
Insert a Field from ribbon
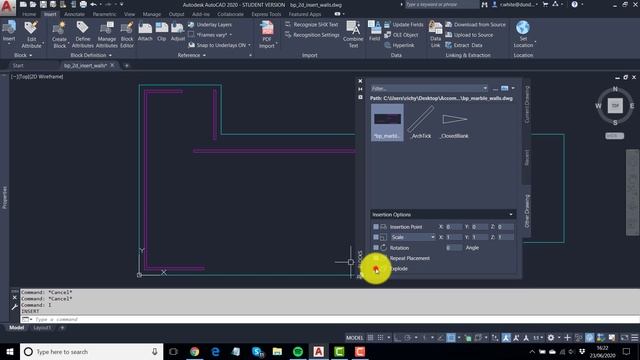374,31
